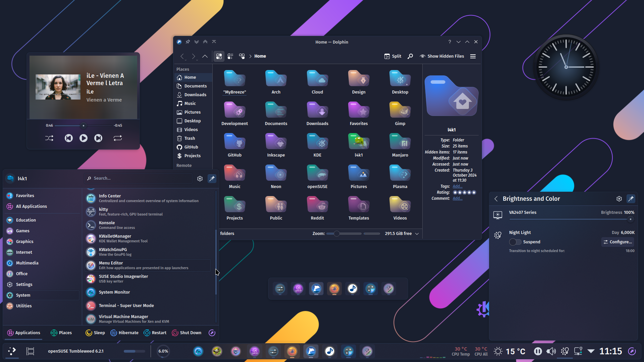Select the Gimp folder icon

(400, 111)
